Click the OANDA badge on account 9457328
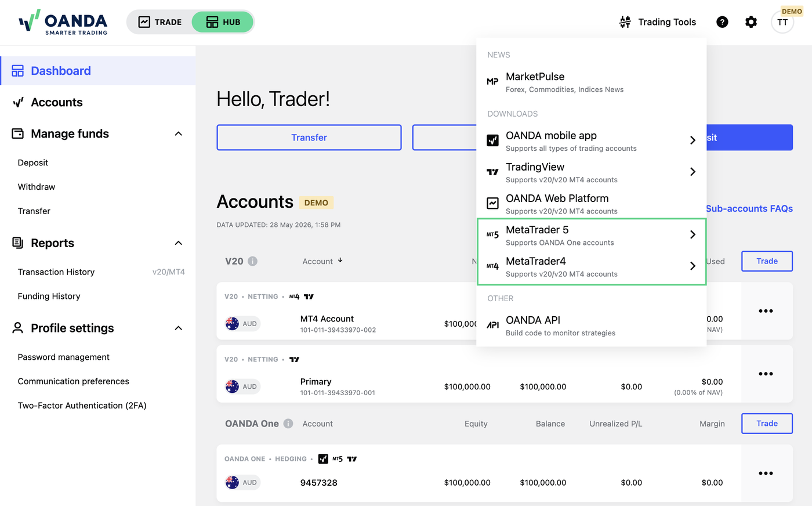812x506 pixels. click(323, 459)
